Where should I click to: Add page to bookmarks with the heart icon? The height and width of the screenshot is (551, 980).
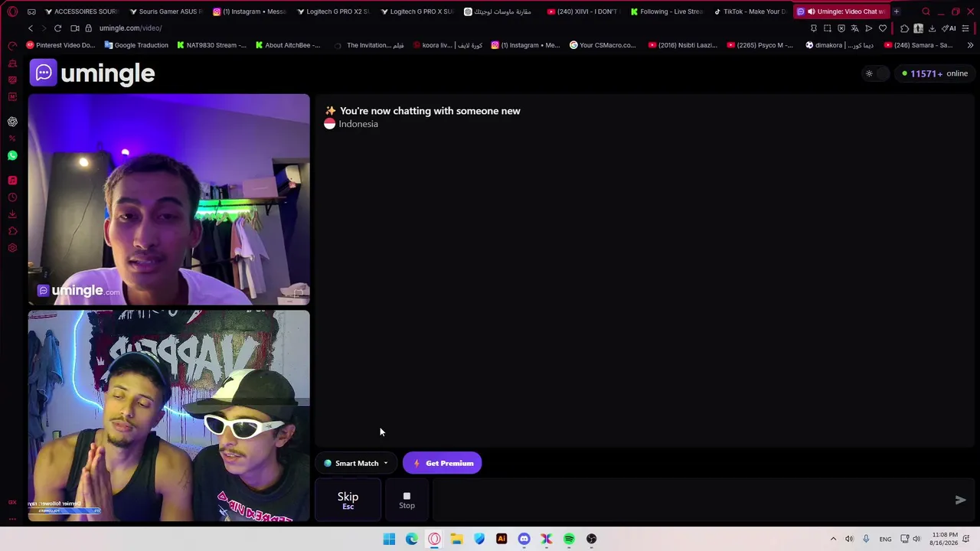click(883, 28)
